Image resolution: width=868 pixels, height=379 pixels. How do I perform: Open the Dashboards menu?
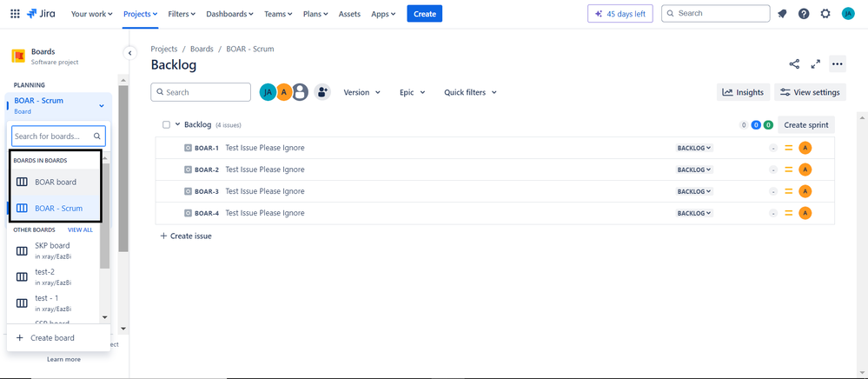(229, 14)
